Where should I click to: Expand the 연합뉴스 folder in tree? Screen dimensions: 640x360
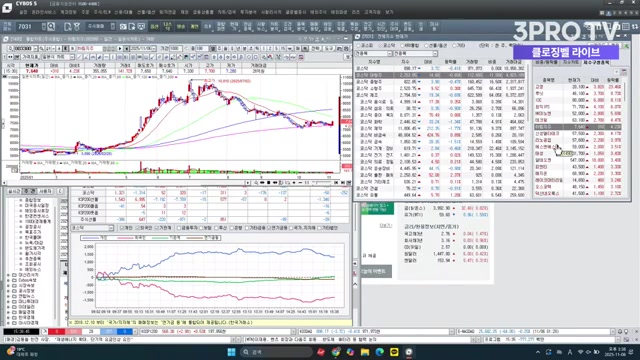9,296
